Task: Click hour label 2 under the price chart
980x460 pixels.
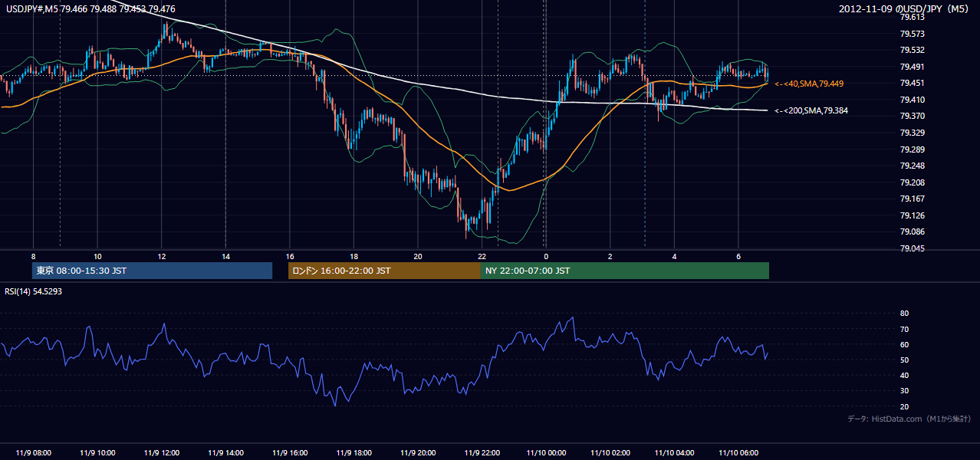Action: [610, 256]
